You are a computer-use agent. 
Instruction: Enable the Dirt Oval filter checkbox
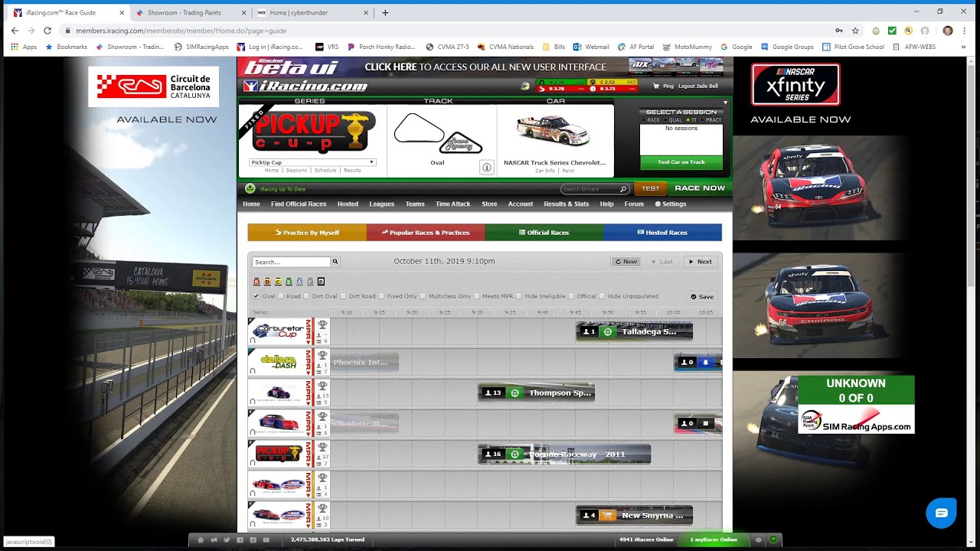tap(307, 296)
